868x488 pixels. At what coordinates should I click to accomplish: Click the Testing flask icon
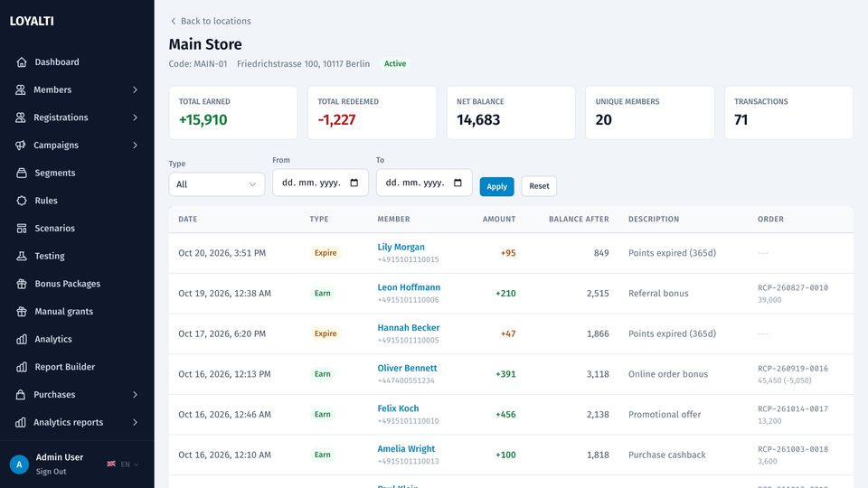22,256
